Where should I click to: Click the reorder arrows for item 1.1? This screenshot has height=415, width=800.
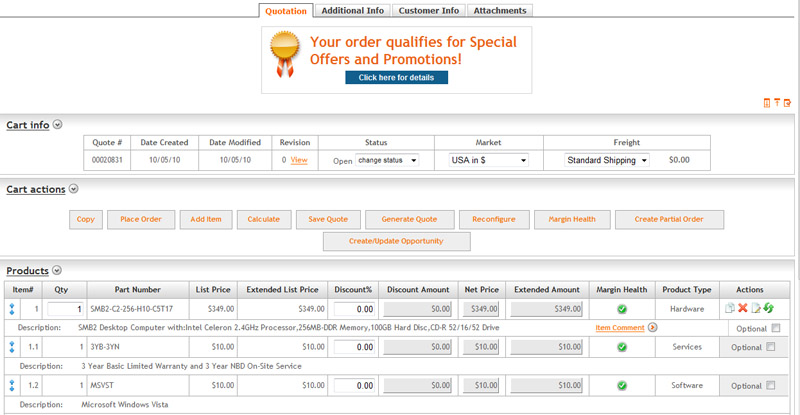pyautogui.click(x=11, y=346)
